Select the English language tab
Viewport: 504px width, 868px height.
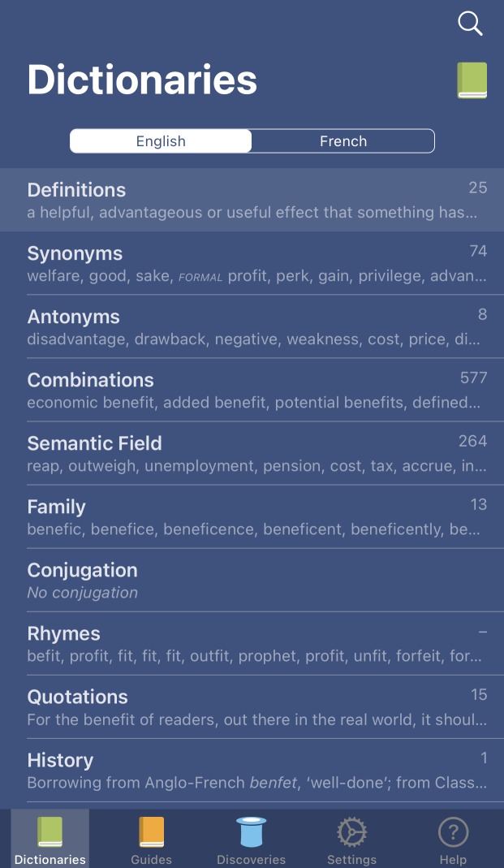click(x=160, y=140)
